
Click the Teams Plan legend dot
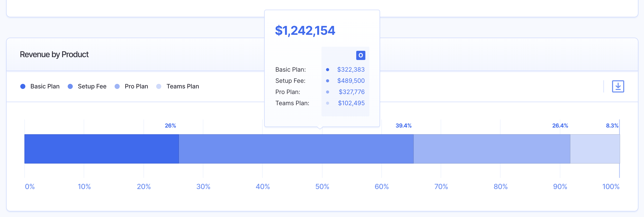pyautogui.click(x=159, y=86)
